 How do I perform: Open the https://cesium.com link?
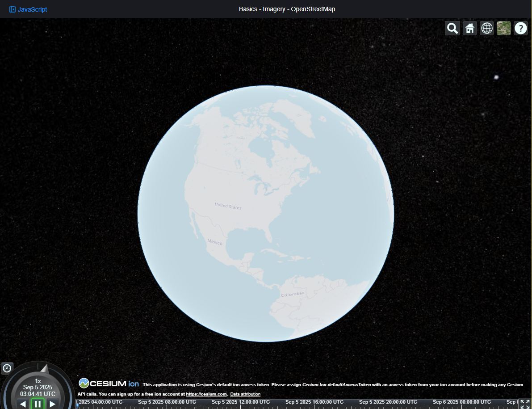[206, 394]
